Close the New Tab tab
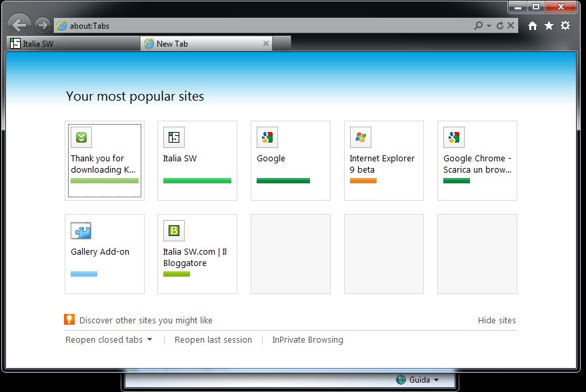The width and height of the screenshot is (586, 392). 266,43
